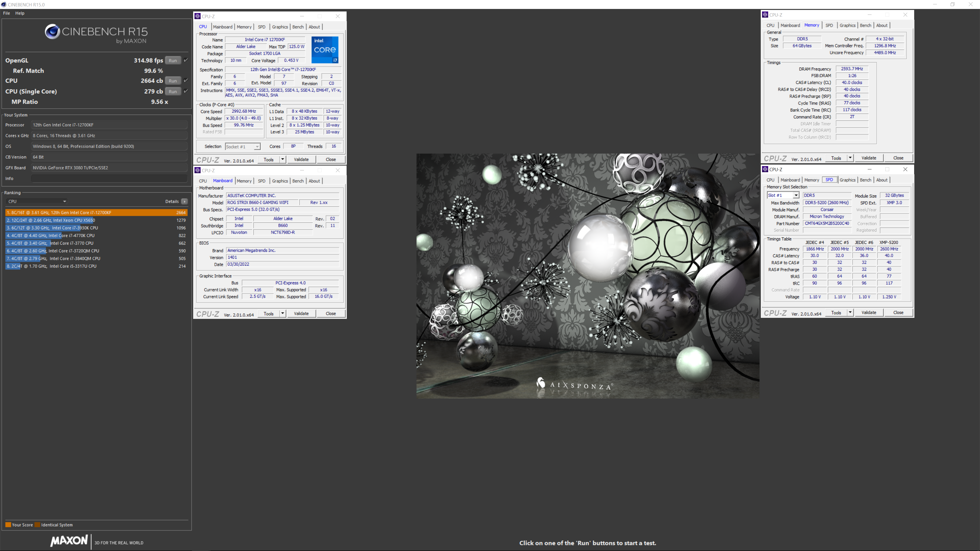Toggle the OpenGL test checkmark
Image resolution: width=980 pixels, height=551 pixels.
(186, 60)
